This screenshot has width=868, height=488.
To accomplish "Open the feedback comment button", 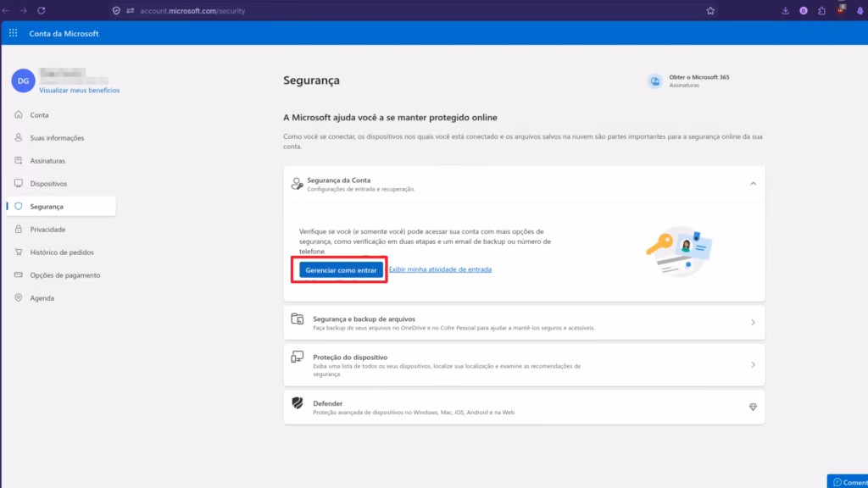I will click(x=848, y=481).
